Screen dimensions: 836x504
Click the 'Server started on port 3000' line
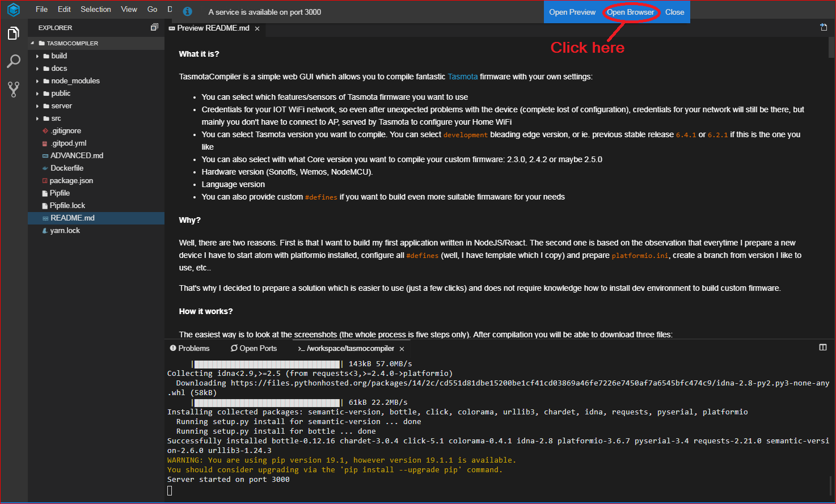[x=229, y=480]
